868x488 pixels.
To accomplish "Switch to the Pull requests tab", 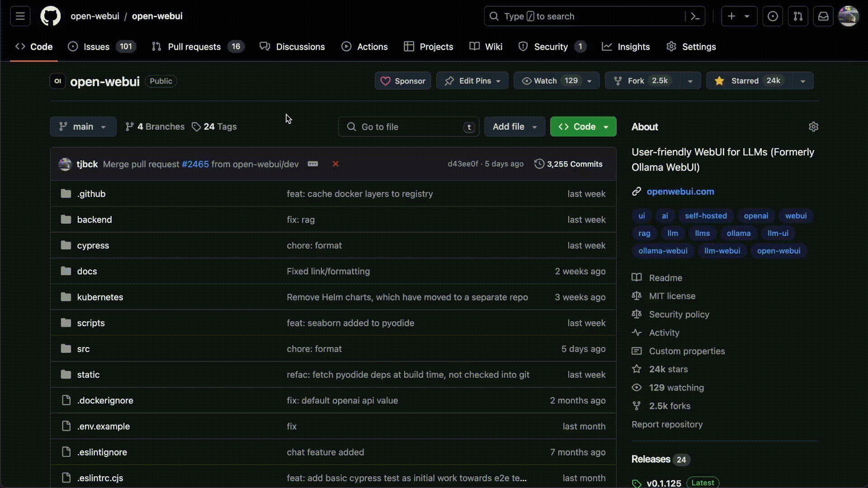I will pos(194,47).
